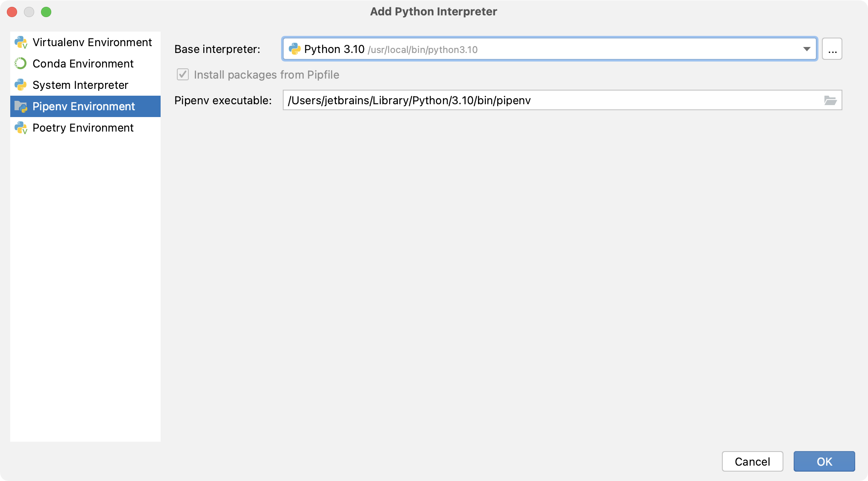Enable Install packages from Pipfile option
This screenshot has height=481, width=868.
click(x=182, y=74)
